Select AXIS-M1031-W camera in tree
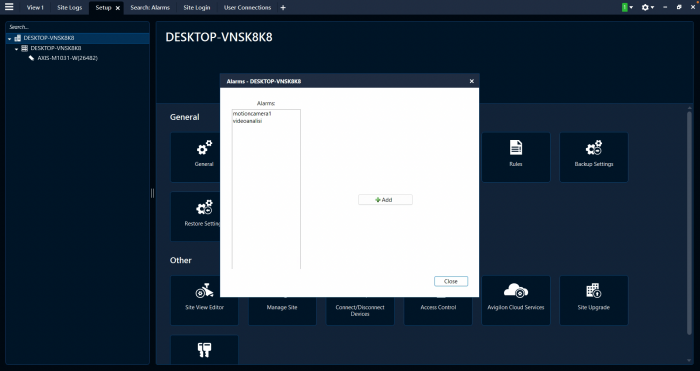This screenshot has width=700, height=371. (67, 58)
